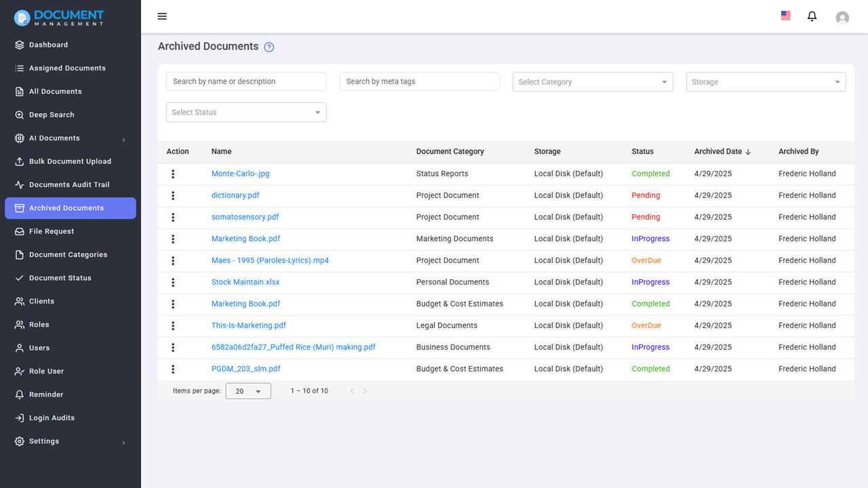Click the next page arrow
The height and width of the screenshot is (488, 868).
tap(365, 391)
